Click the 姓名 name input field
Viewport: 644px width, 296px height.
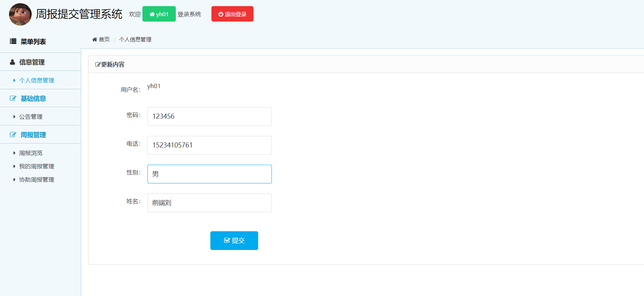(210, 203)
